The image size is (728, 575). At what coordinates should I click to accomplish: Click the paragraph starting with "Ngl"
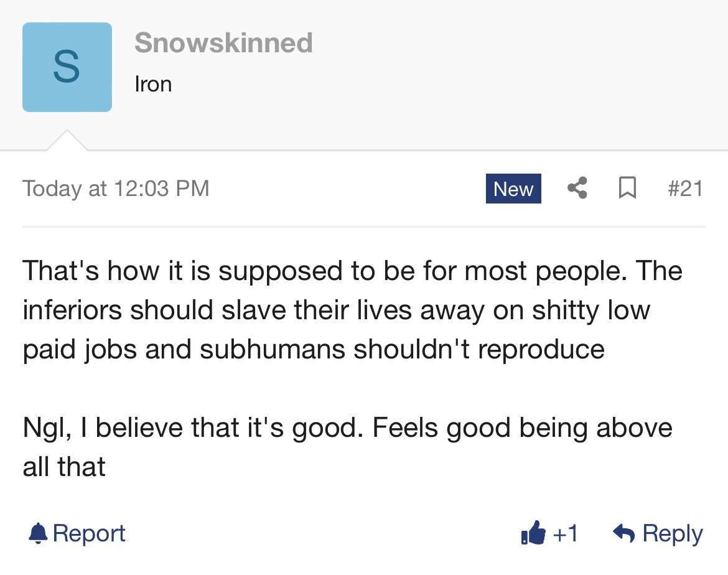pyautogui.click(x=347, y=428)
